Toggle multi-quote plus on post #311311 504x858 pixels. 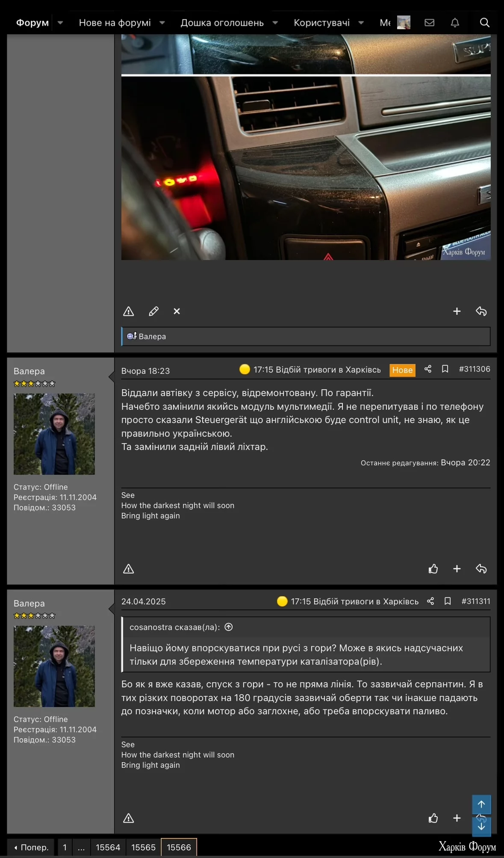click(457, 818)
